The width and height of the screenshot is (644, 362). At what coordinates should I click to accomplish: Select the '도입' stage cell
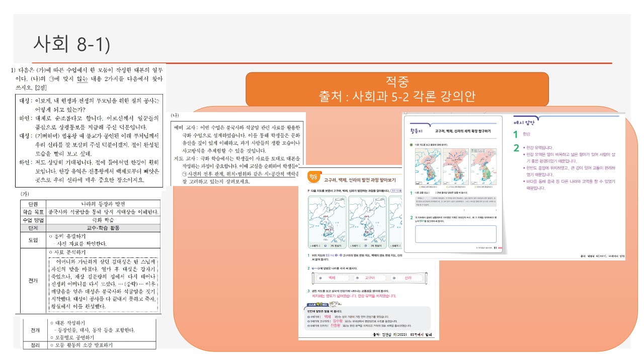click(x=34, y=239)
